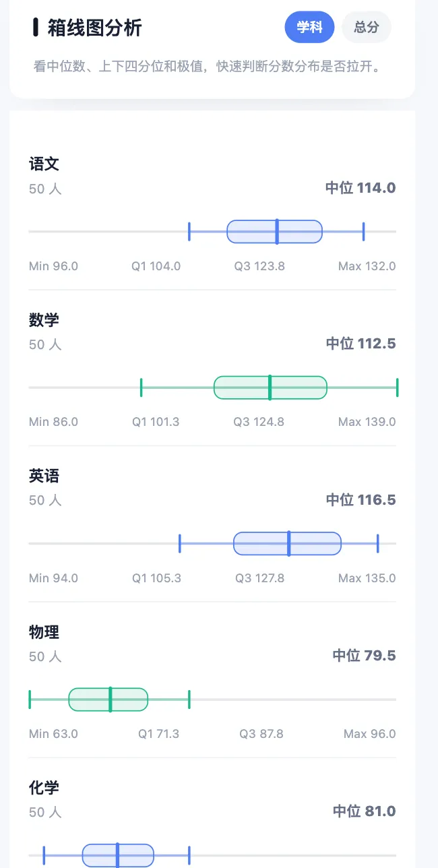This screenshot has width=438, height=868.
Task: Click the 数学 green box plot body
Action: pyautogui.click(x=270, y=387)
